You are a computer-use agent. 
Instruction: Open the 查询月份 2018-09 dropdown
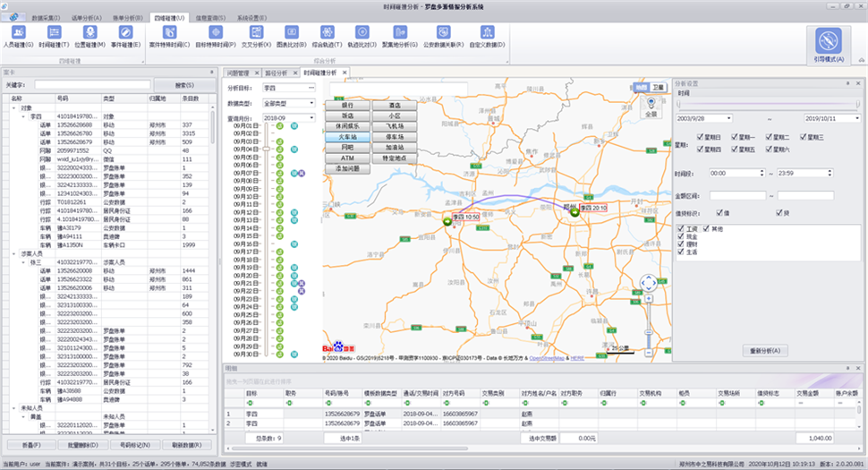[288, 118]
